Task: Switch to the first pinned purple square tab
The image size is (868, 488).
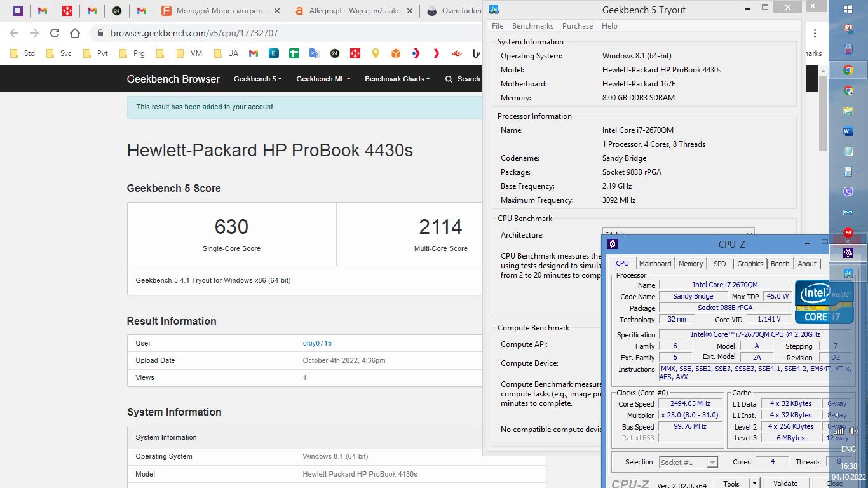Action: coord(18,11)
